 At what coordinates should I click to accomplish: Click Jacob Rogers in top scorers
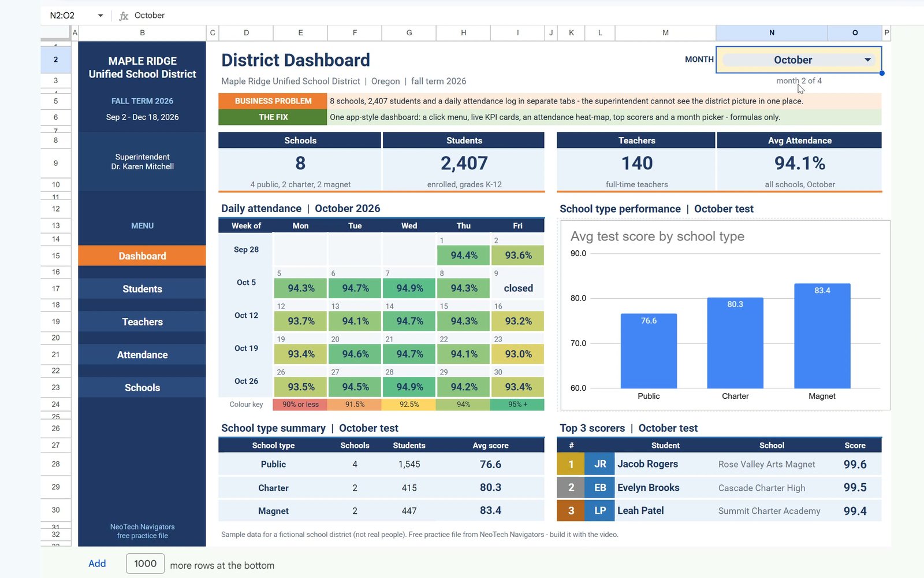[647, 464]
